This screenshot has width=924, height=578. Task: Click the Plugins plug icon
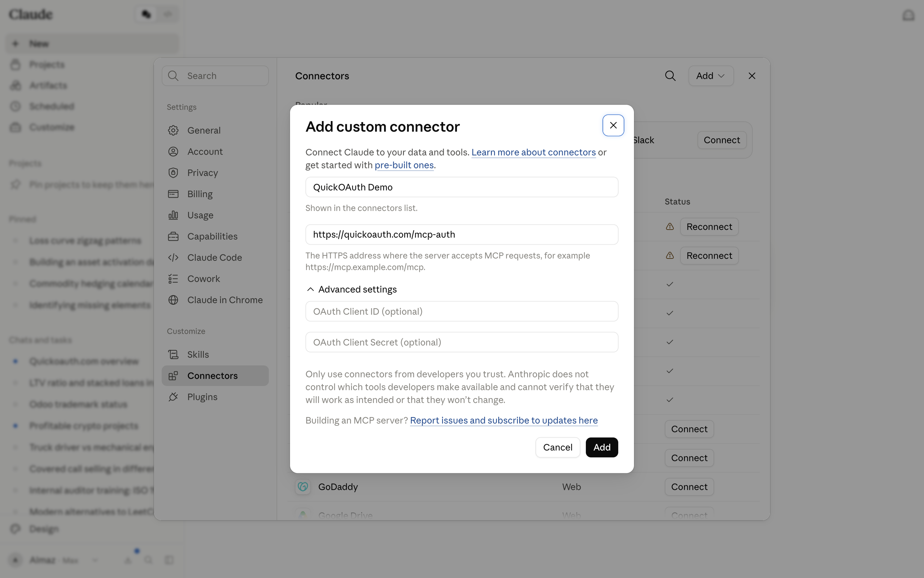[x=173, y=397]
